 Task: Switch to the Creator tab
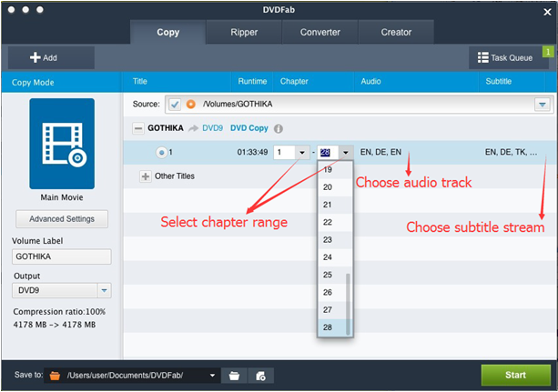pos(396,33)
